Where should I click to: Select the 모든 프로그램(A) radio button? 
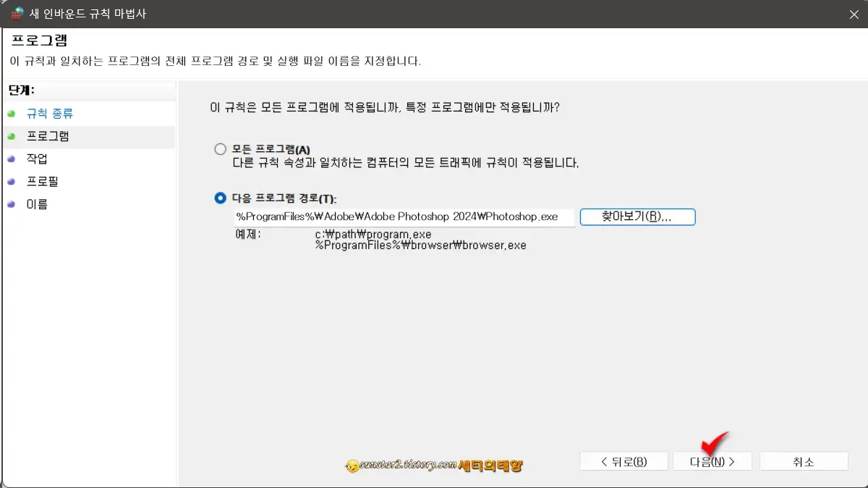[220, 148]
